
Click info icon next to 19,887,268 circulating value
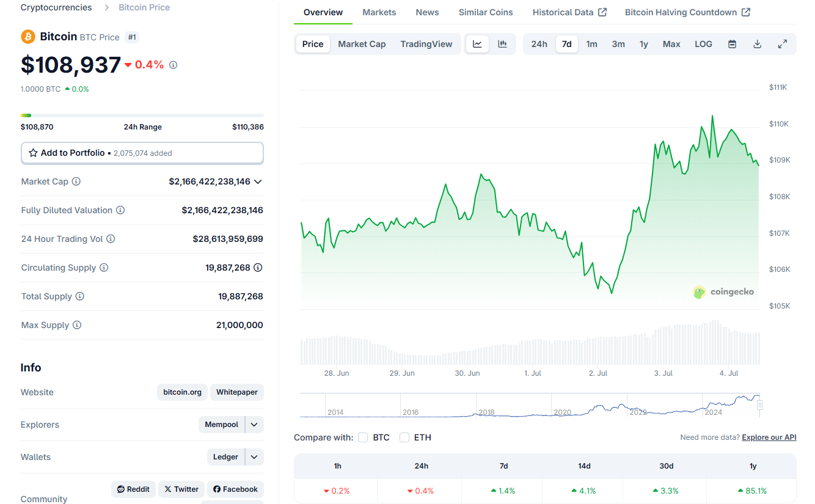pyautogui.click(x=258, y=268)
